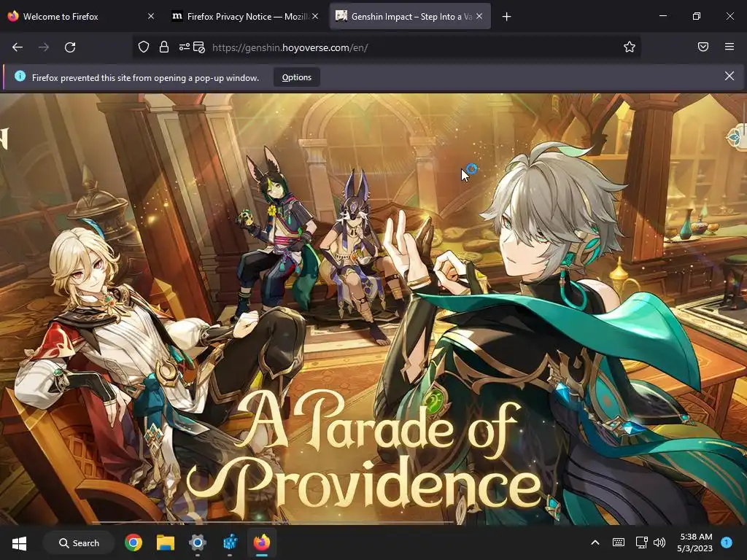Close the Welcome to Firefox tab
Screen dimensions: 747x560
151,16
